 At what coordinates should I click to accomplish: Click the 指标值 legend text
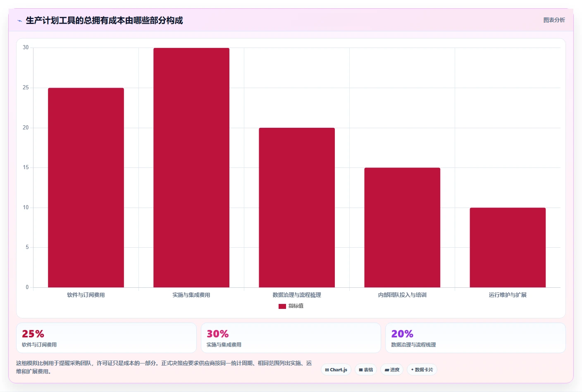point(296,306)
